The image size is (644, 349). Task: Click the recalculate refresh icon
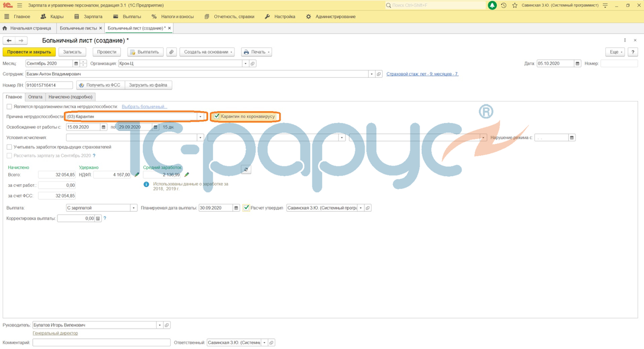246,169
